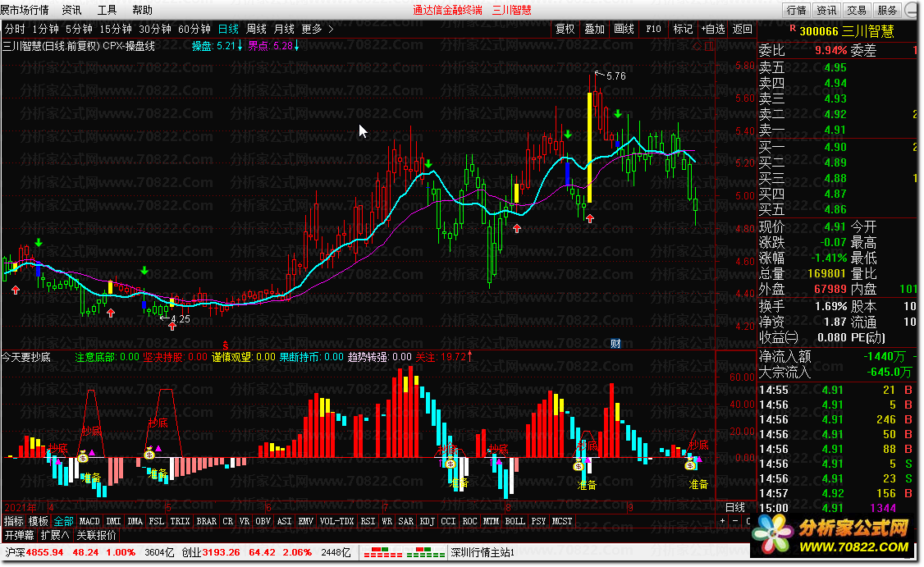
Task: Switch to the VOL-TDX indicator
Action: tap(337, 521)
